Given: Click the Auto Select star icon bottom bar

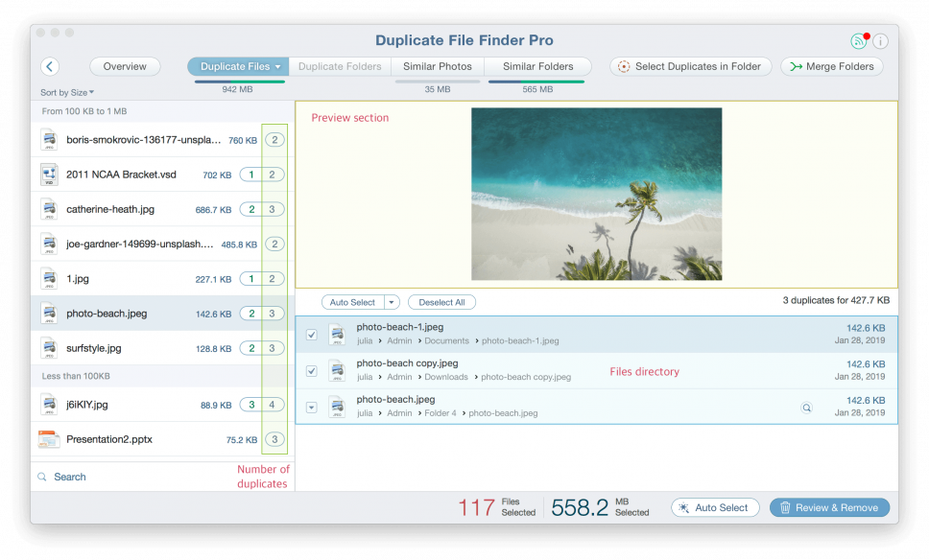Looking at the screenshot, I should tap(684, 507).
